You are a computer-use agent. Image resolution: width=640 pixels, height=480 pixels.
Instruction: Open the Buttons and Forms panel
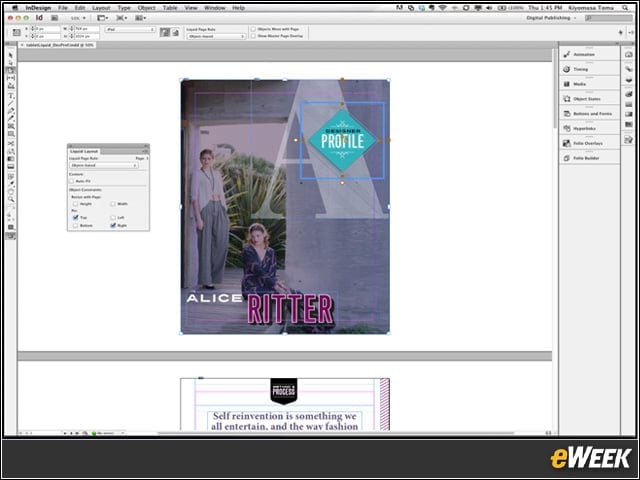(x=589, y=113)
